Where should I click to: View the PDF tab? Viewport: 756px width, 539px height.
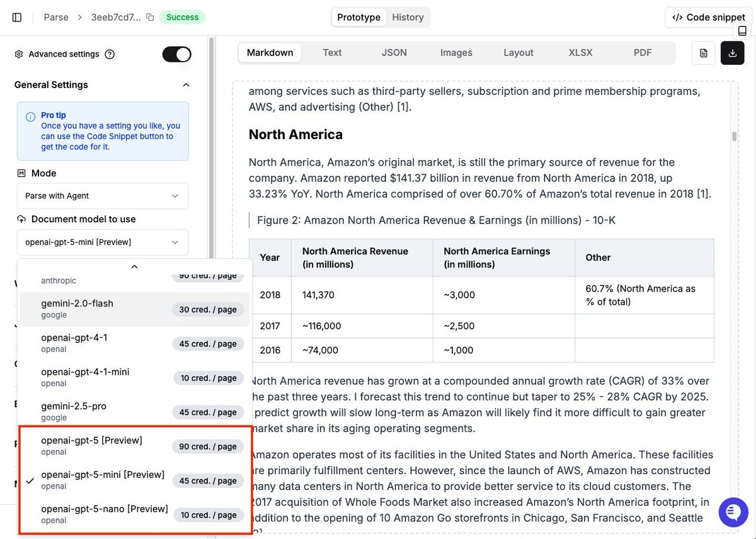point(643,53)
